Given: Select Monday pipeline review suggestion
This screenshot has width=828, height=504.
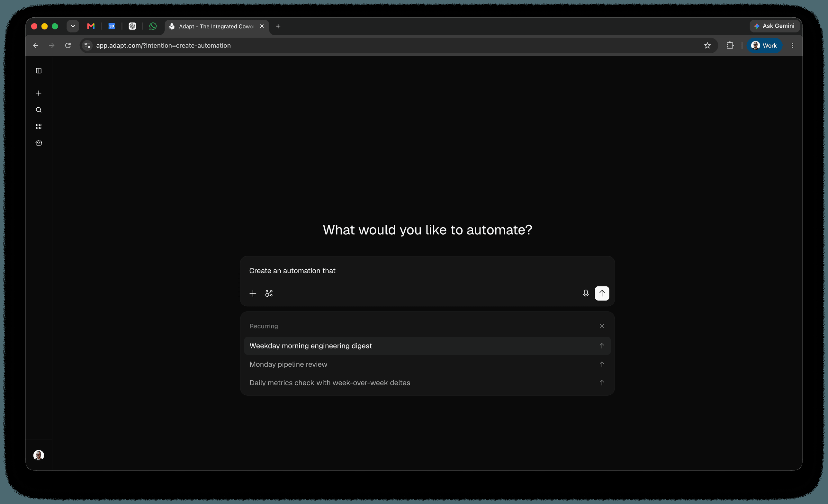Looking at the screenshot, I should (427, 364).
